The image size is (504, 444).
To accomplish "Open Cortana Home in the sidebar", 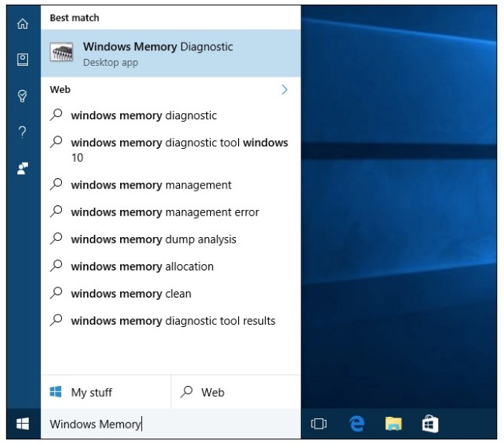I will [x=22, y=23].
